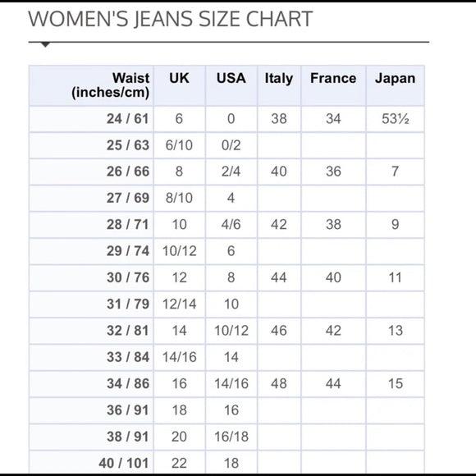Screen dimensions: 476x476
Task: Click the USA 4/6 size cell
Action: (x=231, y=225)
